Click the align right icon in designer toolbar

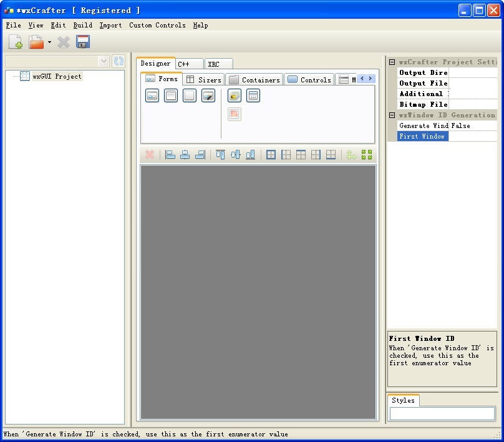point(200,155)
